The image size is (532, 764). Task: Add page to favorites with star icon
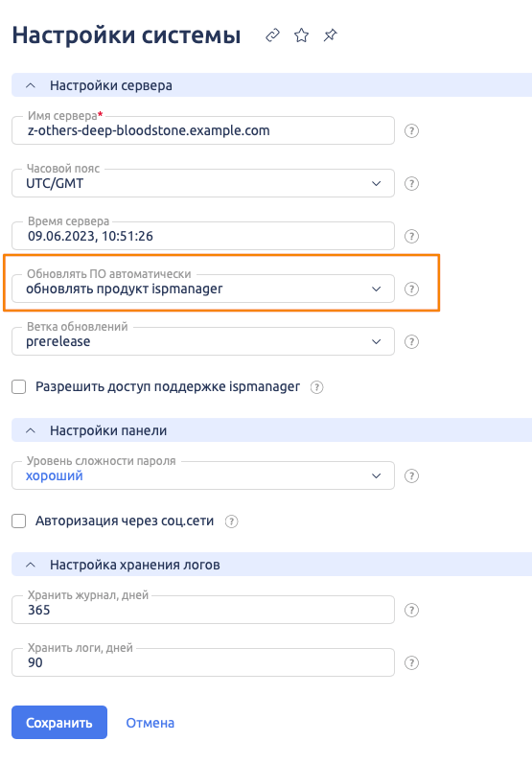click(302, 35)
